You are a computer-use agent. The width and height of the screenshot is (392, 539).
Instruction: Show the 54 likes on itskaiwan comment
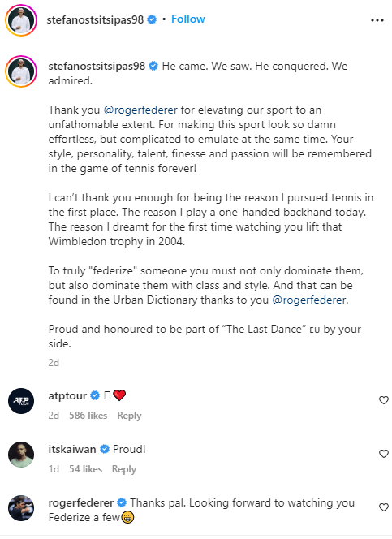(85, 469)
